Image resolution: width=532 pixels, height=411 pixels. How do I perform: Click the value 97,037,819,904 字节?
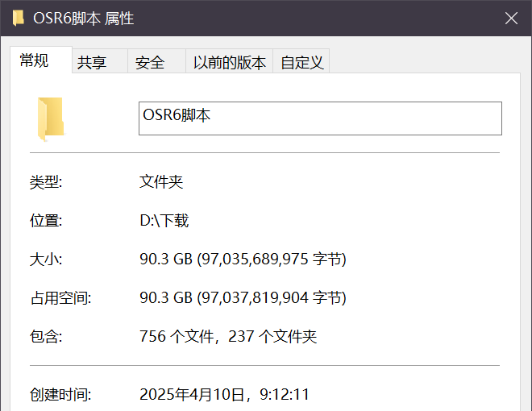(x=243, y=297)
